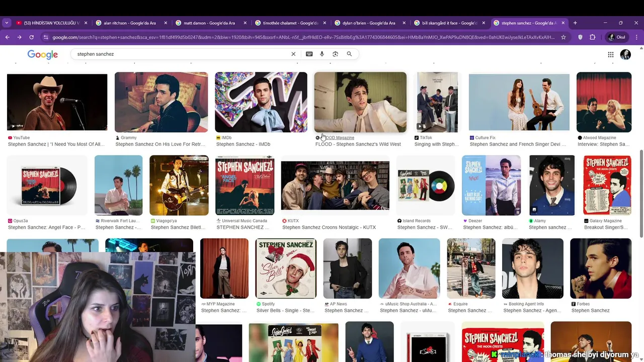Open the uMusic Shop Australia image

click(410, 268)
